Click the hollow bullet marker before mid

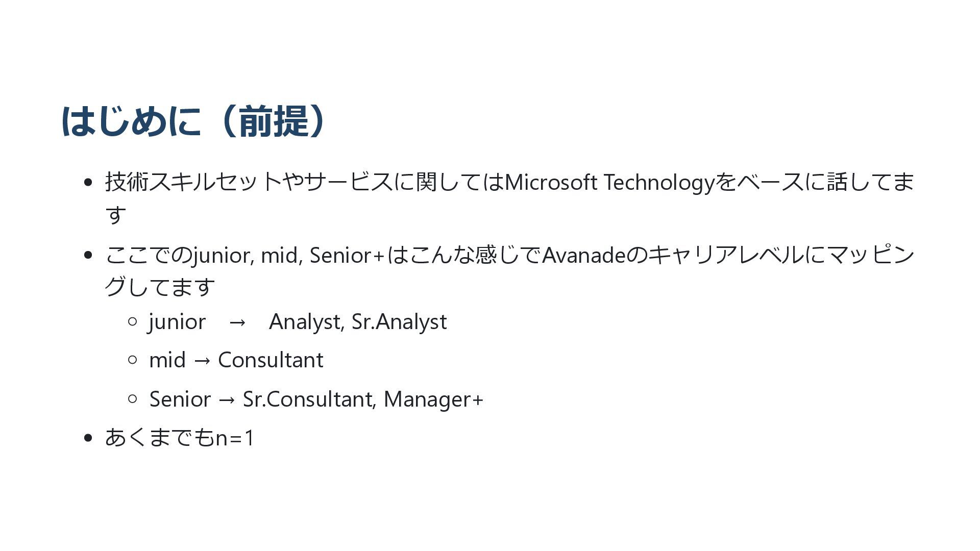click(x=132, y=360)
